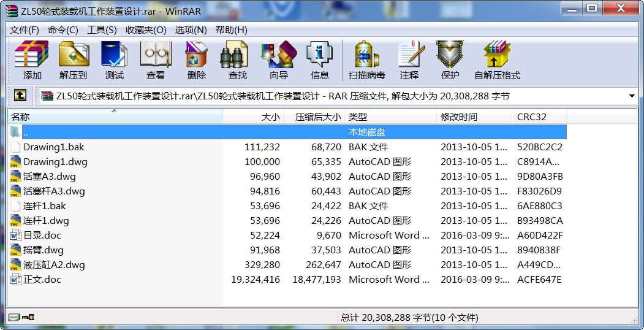Click the 测试 (Test) toolbar icon
Image resolution: width=644 pixels, height=330 pixels.
pos(114,54)
